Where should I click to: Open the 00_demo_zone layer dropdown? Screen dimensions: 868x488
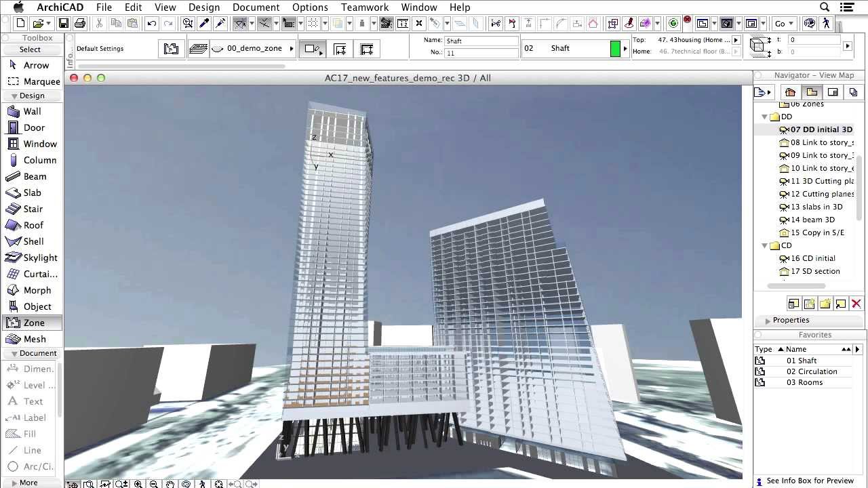pos(254,49)
